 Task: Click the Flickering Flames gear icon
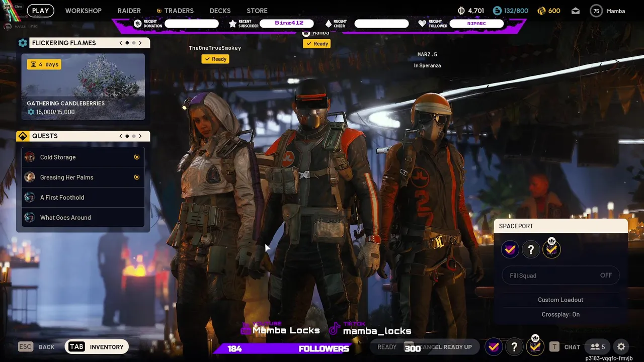23,43
